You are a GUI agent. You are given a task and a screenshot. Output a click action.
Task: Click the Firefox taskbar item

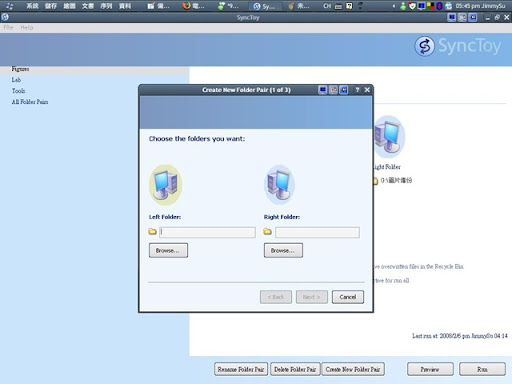(x=193, y=6)
